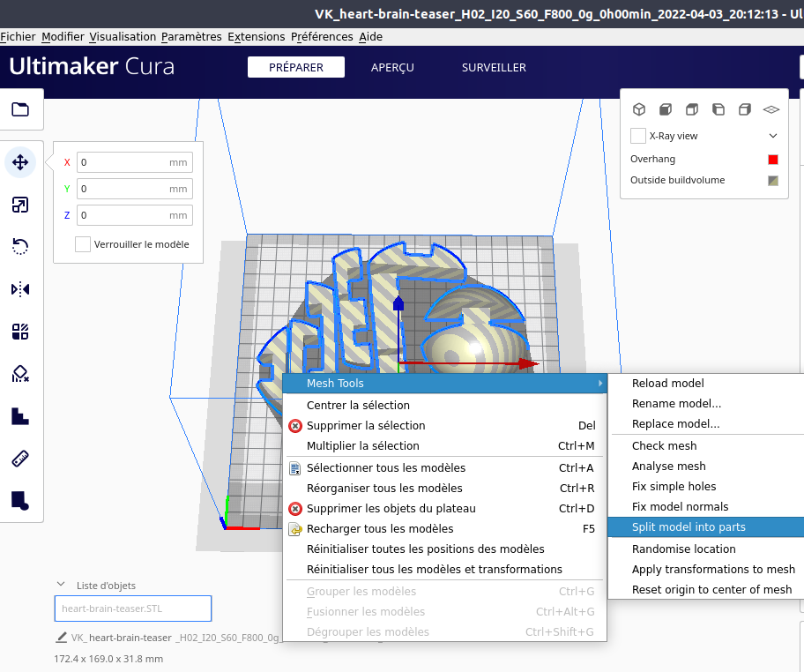Click delete icon beside Supprimer la sélection
The height and width of the screenshot is (672, 804).
pyautogui.click(x=295, y=426)
